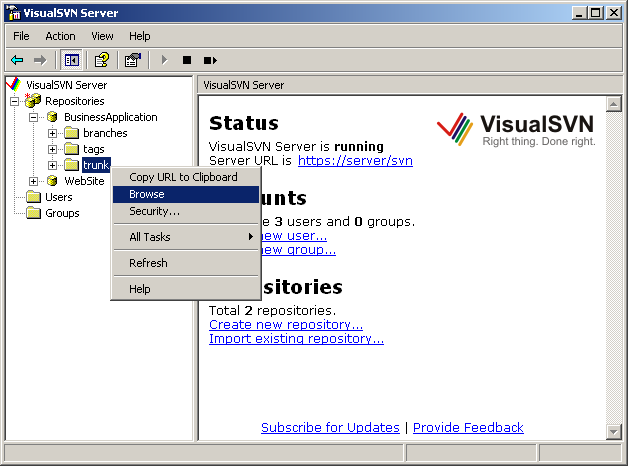The width and height of the screenshot is (628, 466).
Task: Click the Provide Feedback link
Action: [x=468, y=428]
